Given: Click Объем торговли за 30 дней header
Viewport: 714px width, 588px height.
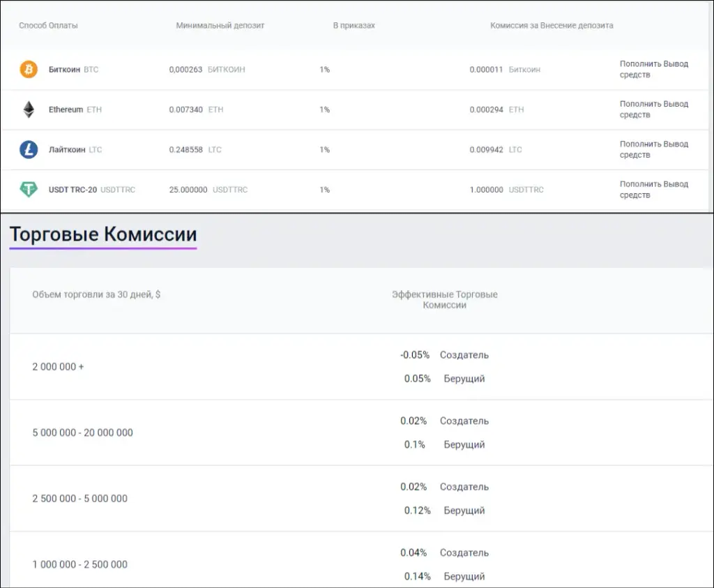Looking at the screenshot, I should [x=96, y=294].
